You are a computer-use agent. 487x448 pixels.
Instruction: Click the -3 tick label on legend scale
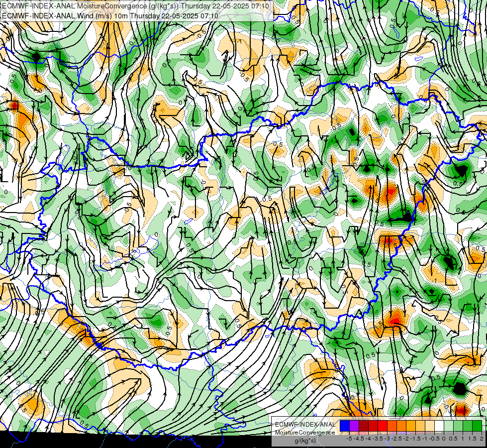[387, 439]
